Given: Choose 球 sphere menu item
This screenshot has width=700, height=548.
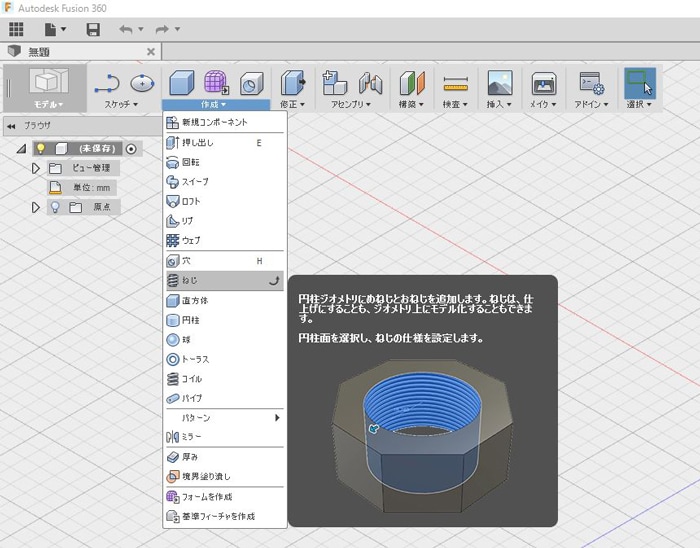Looking at the screenshot, I should 225,340.
